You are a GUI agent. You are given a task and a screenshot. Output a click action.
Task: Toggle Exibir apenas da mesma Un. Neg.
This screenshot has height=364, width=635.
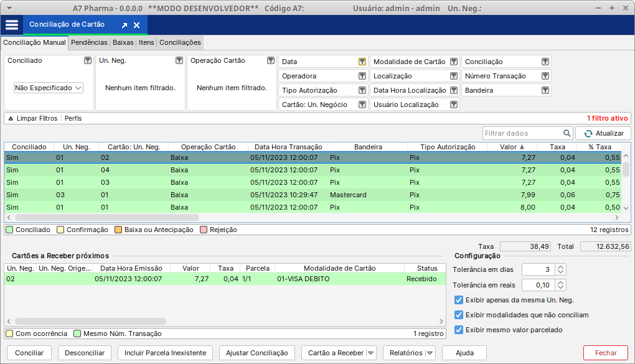(459, 300)
